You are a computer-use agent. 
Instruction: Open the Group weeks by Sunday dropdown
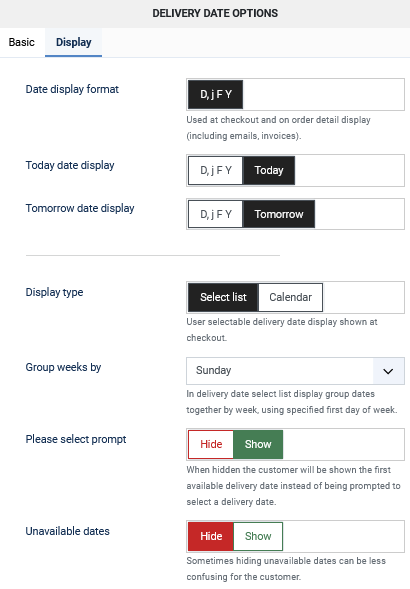[x=295, y=371]
